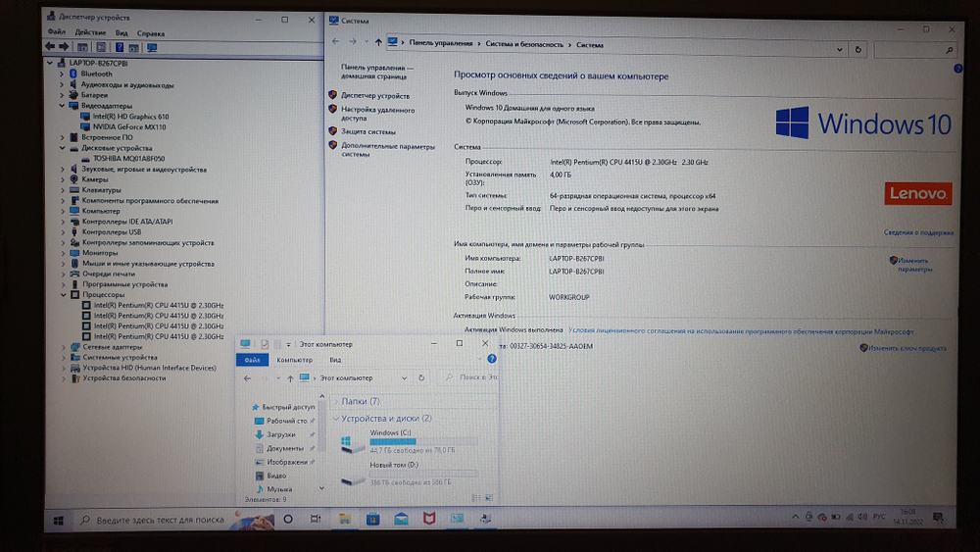Click Back arrow in Этот компьютер window
This screenshot has width=980, height=552.
pos(248,378)
